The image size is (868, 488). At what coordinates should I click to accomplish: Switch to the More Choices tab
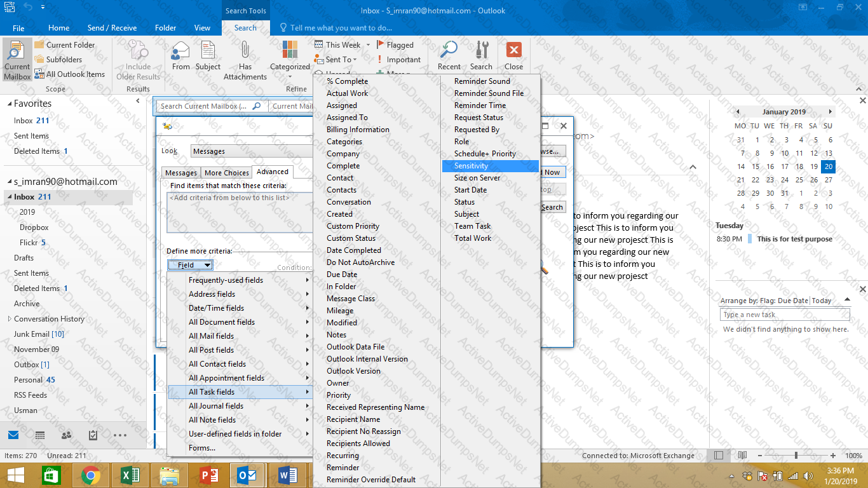(226, 173)
